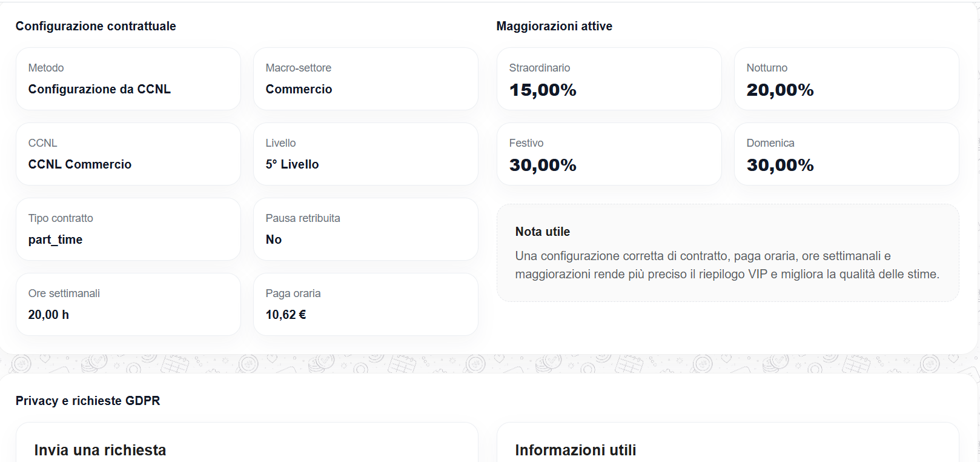Select the Notturno 20,00% surcharge card
This screenshot has width=980, height=462.
click(x=846, y=79)
